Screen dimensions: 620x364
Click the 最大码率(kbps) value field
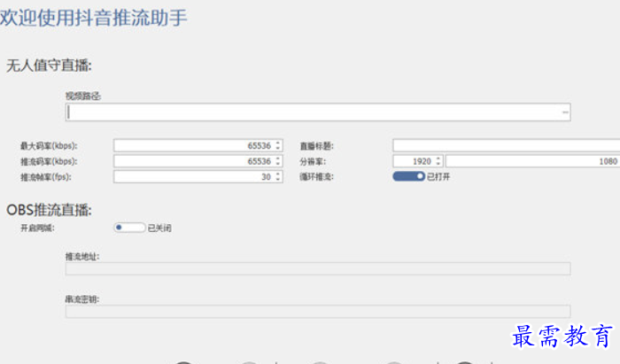click(x=198, y=145)
